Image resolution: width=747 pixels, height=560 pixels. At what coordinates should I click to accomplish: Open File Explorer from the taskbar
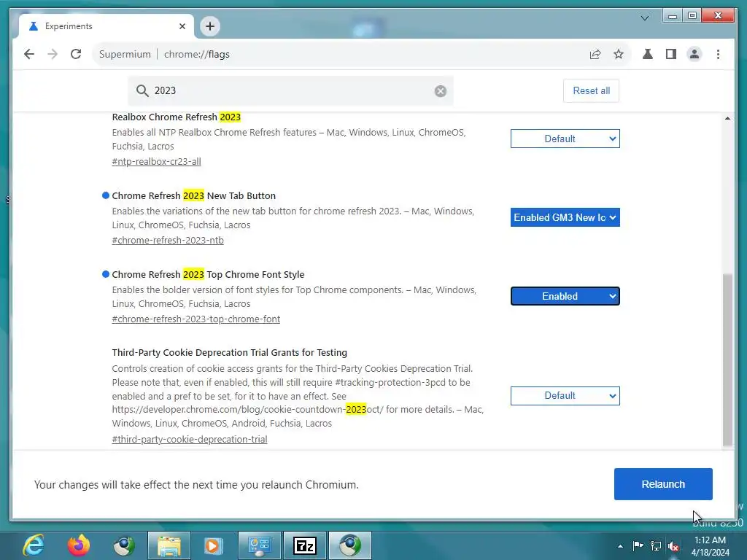tap(169, 545)
